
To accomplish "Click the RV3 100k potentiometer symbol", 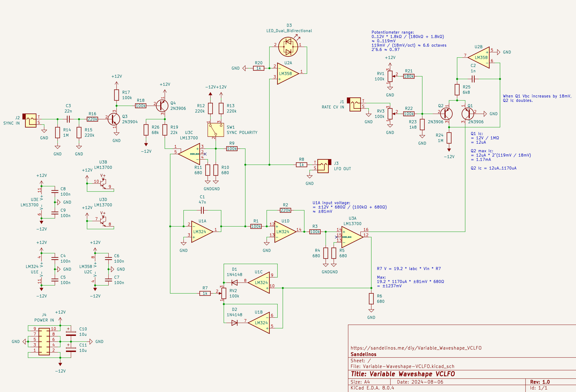I will [390, 114].
